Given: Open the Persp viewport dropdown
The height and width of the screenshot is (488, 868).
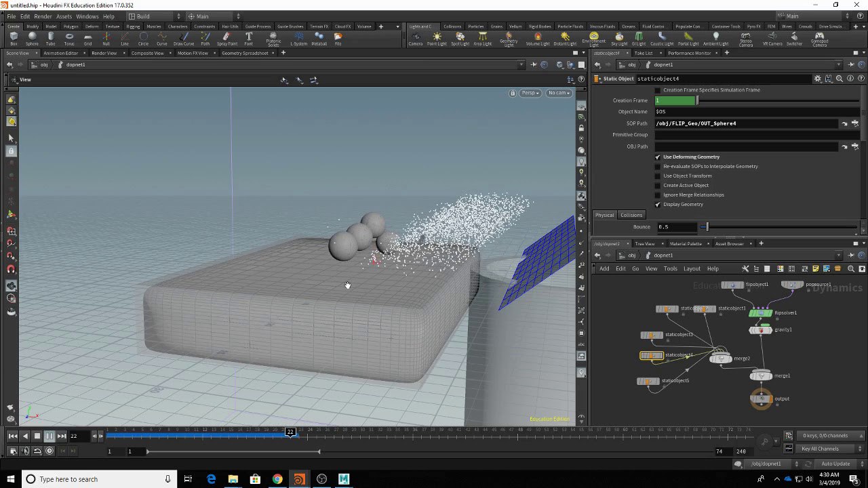Looking at the screenshot, I should point(530,93).
